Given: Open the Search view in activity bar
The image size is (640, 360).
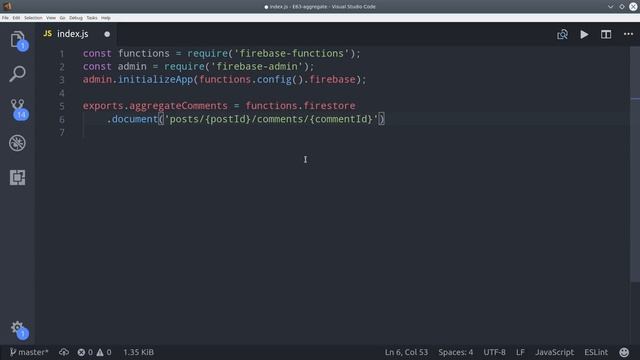Looking at the screenshot, I should point(18,74).
